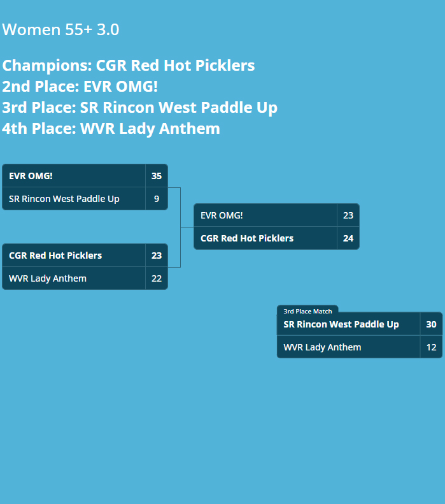The image size is (445, 504).
Task: Click the score of 12 in 3rd-place match
Action: click(x=431, y=347)
